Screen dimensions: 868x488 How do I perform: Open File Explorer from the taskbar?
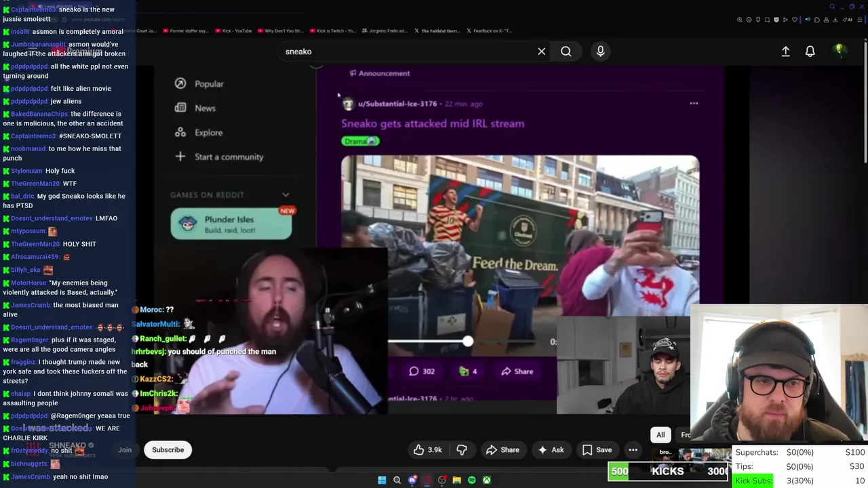[456, 481]
